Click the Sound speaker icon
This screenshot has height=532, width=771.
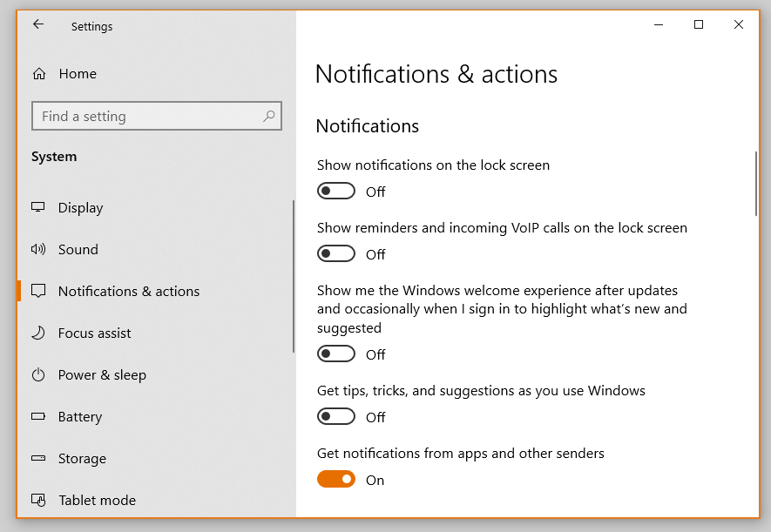tap(38, 249)
